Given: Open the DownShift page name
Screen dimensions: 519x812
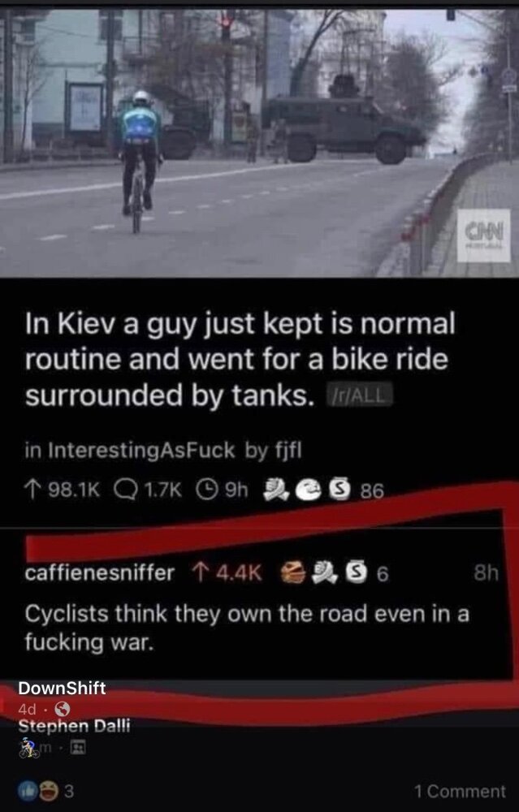Looking at the screenshot, I should click(62, 689).
